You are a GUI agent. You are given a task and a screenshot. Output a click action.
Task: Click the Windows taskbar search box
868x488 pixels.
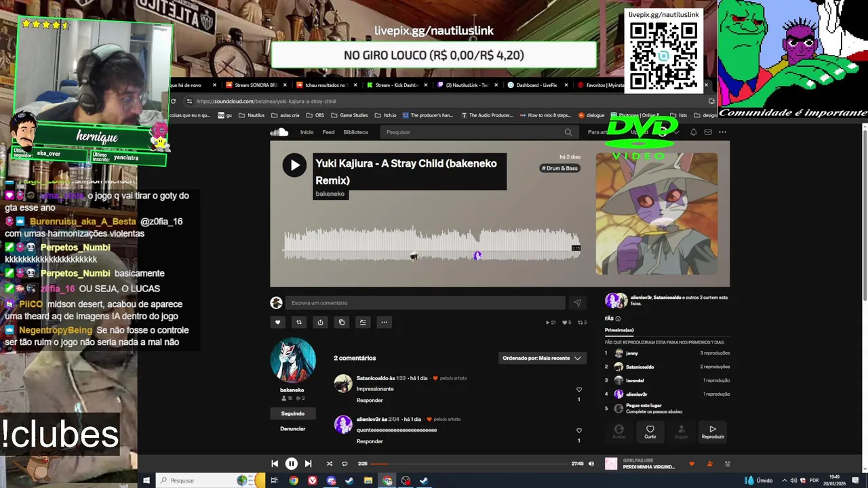[210, 481]
